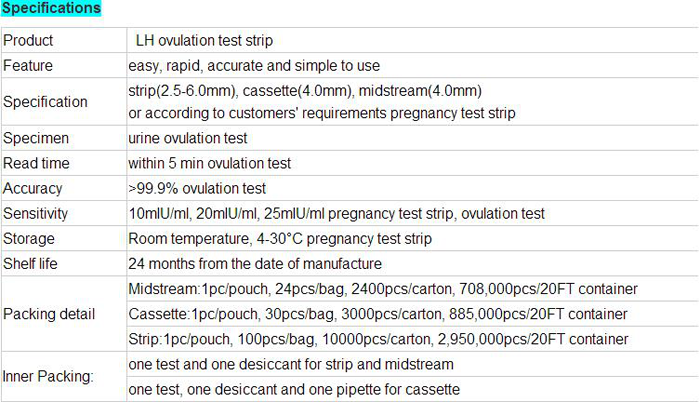Viewport: 700px width, 402px height.
Task: Click the customers' requirements text line
Action: click(x=322, y=113)
